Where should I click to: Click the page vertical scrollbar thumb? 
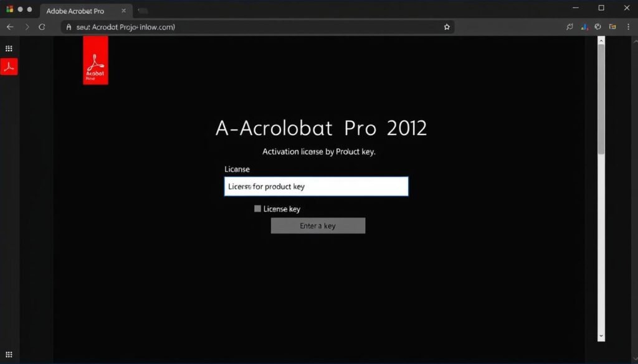click(601, 99)
